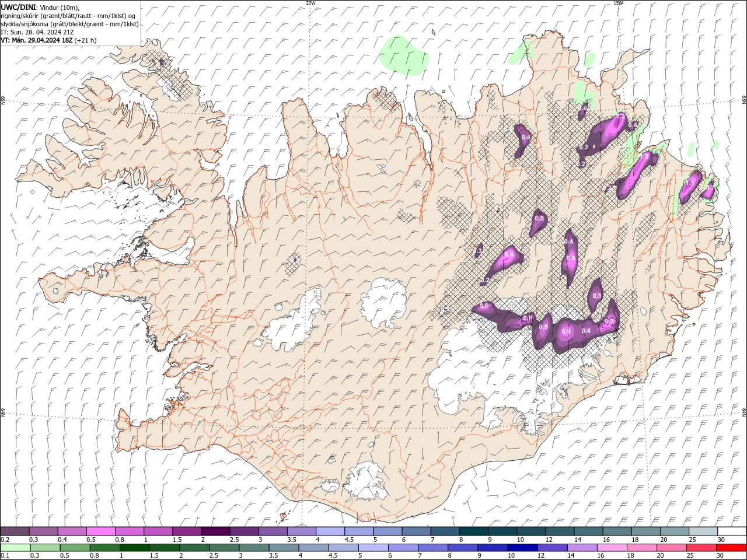Click the "20W" longitude label
747x560 pixels.
(310, 3)
